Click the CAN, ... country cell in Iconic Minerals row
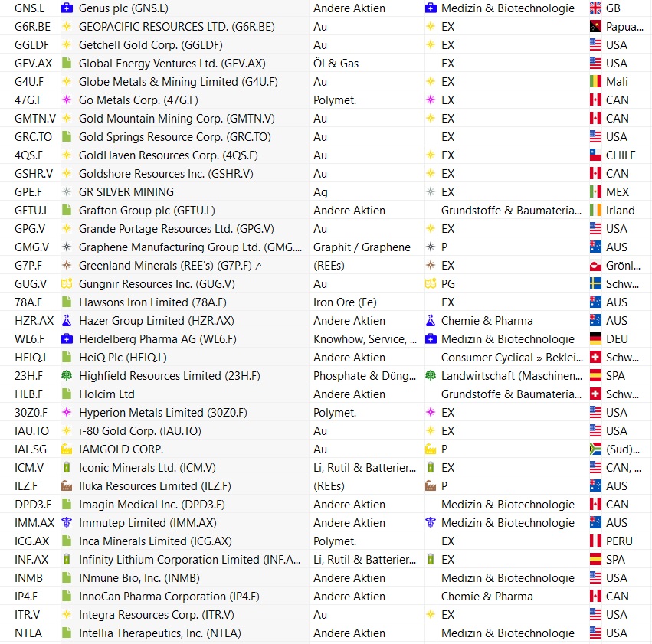 tap(624, 467)
